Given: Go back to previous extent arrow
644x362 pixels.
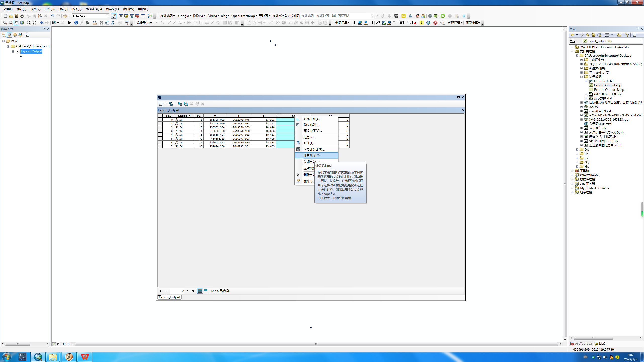Looking at the screenshot, I should click(42, 23).
